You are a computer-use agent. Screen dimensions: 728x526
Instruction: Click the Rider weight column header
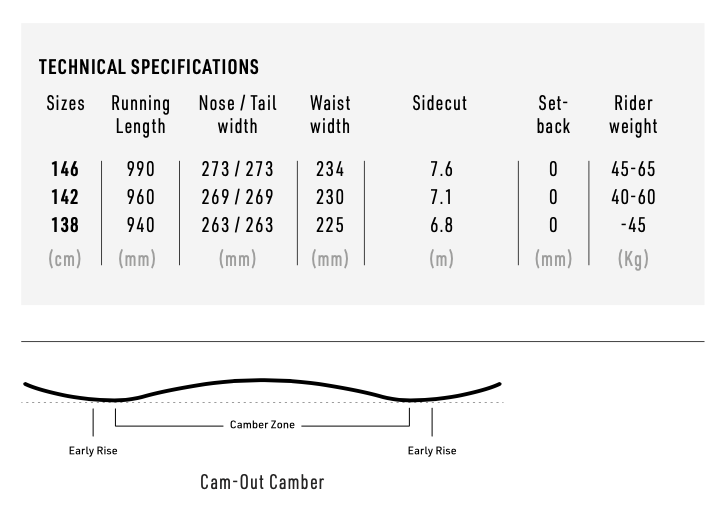(633, 115)
